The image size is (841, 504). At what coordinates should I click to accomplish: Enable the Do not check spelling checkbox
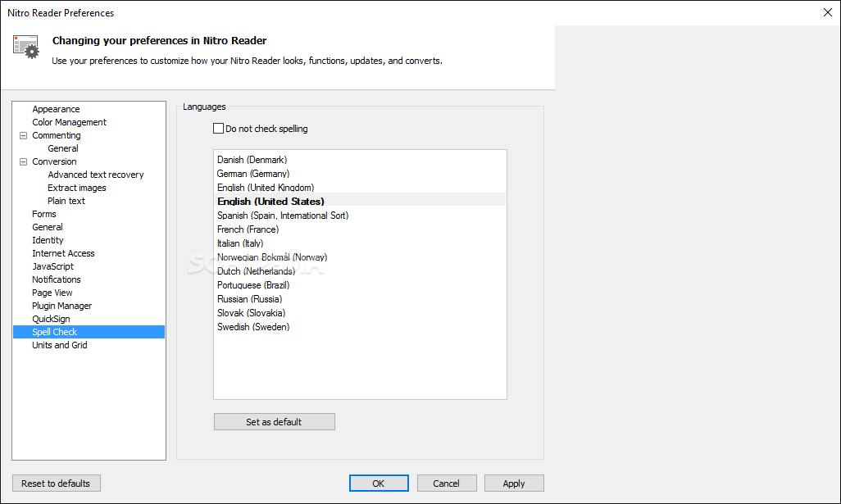click(x=218, y=129)
